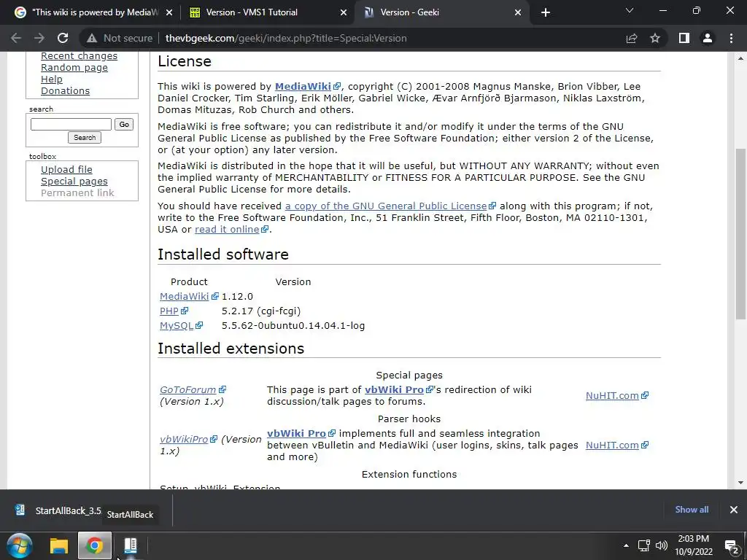Open vbWiki Pro link in Parser hooks description
Screen dimensions: 747x560
point(296,433)
